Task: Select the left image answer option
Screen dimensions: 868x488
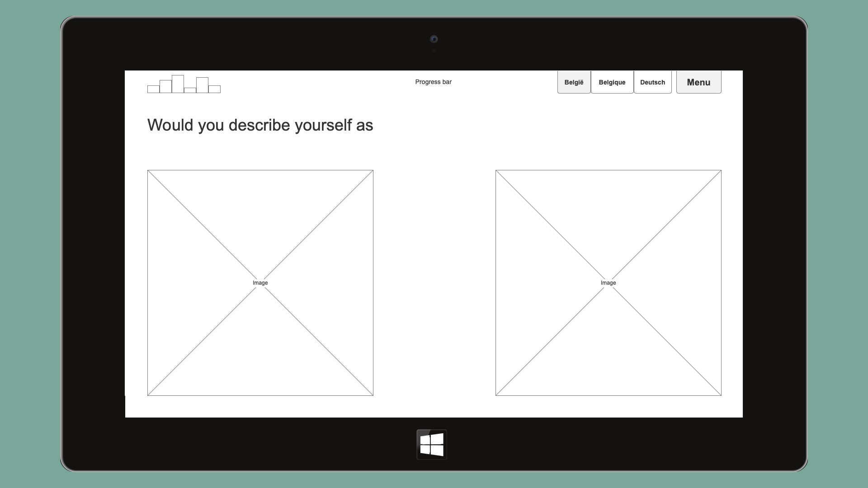Action: (x=260, y=226)
